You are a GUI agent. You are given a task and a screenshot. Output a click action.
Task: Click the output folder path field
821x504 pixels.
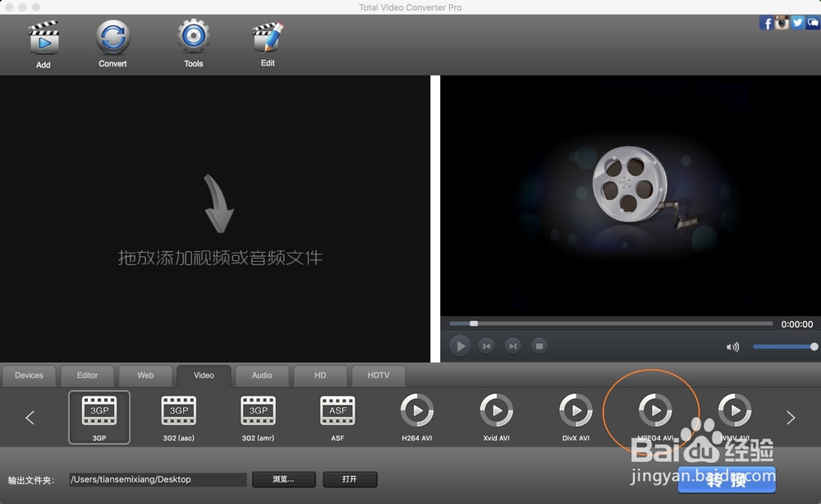click(158, 479)
